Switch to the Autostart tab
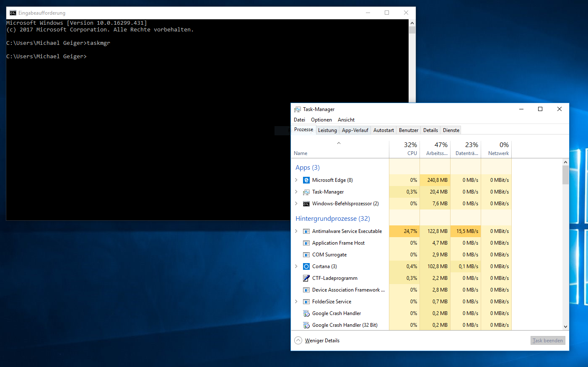The height and width of the screenshot is (367, 588). click(x=383, y=130)
